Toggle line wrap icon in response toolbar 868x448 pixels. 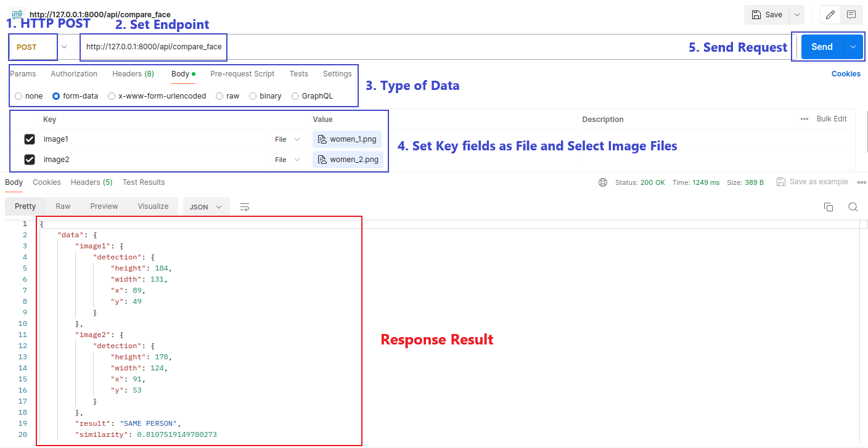click(245, 207)
